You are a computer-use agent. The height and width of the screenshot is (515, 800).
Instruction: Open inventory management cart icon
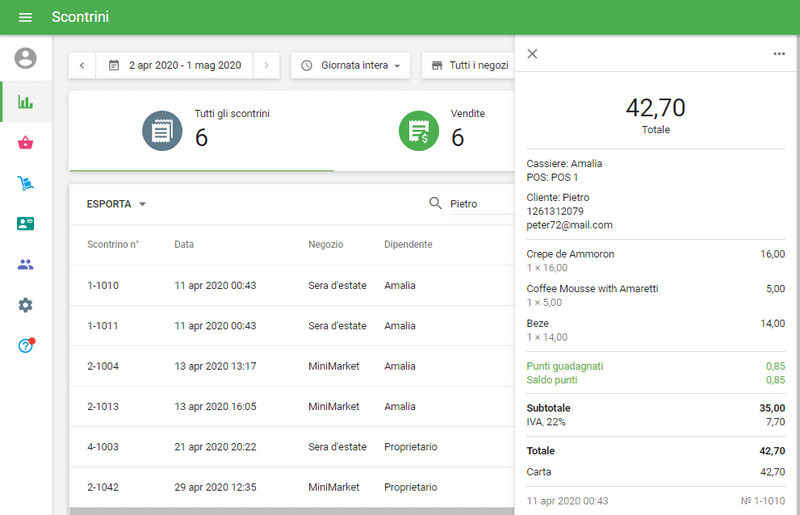[x=25, y=183]
